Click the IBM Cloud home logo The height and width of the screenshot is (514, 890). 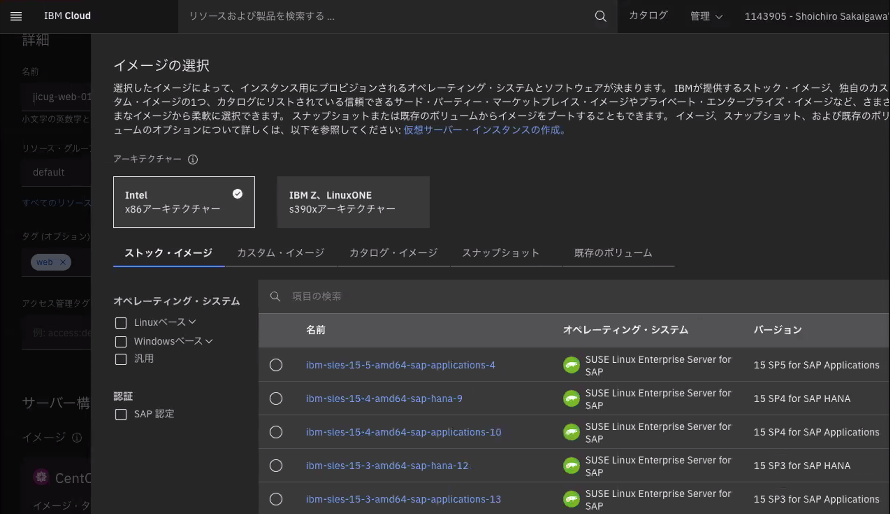(68, 16)
